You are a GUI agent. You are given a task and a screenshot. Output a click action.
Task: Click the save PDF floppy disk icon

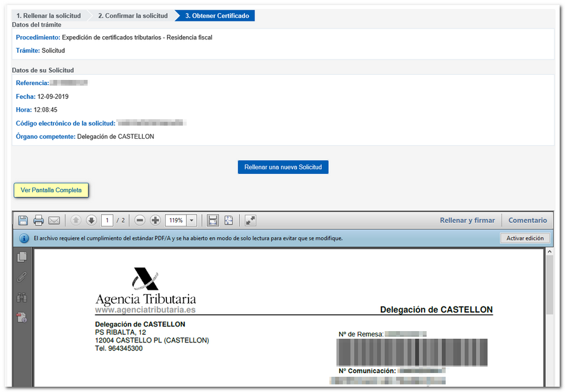[x=23, y=220]
